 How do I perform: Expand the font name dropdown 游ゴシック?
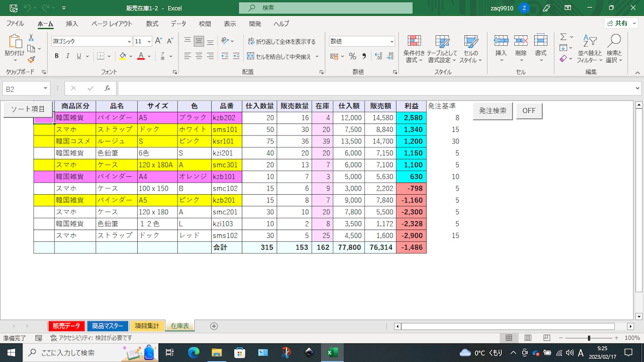tap(129, 42)
